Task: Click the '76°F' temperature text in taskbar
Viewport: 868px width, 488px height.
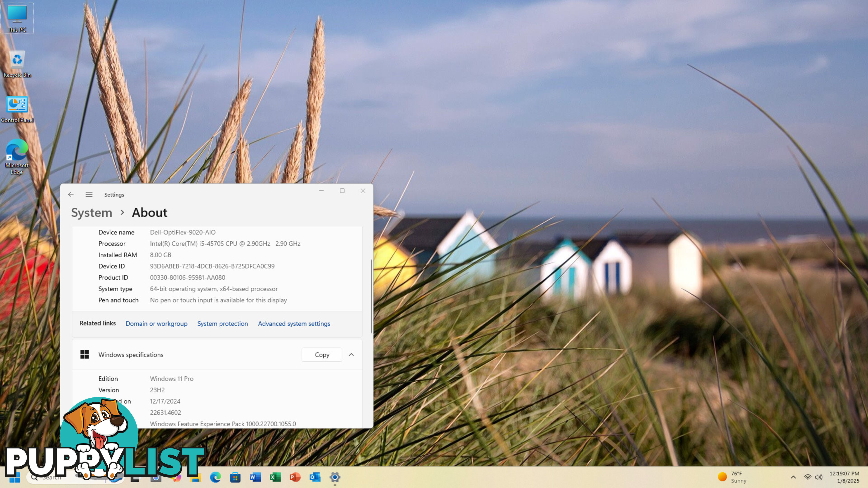Action: (x=737, y=473)
